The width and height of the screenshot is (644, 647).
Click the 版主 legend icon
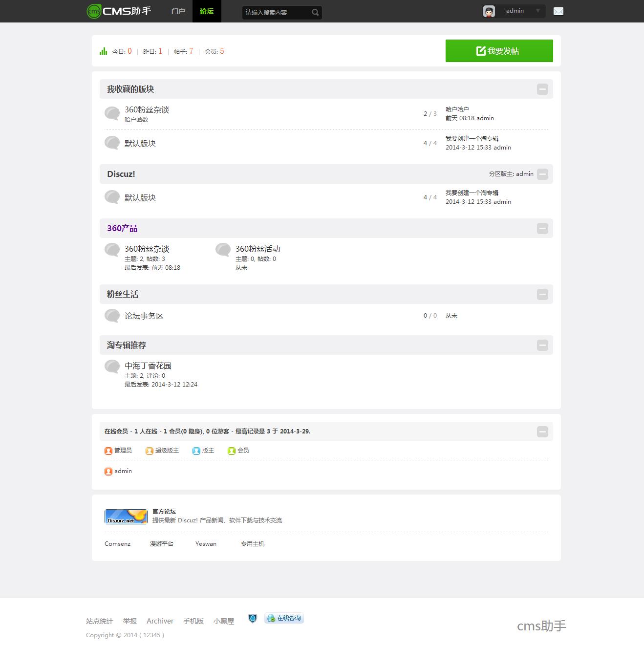(196, 451)
